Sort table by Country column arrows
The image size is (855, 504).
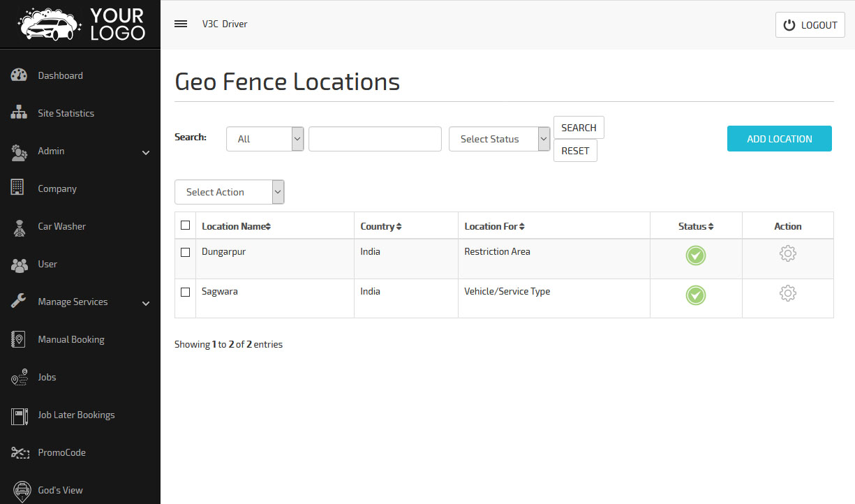(399, 227)
